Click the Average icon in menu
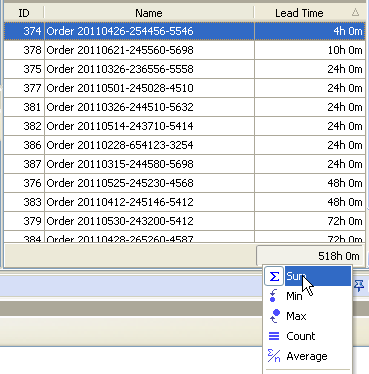 (274, 356)
